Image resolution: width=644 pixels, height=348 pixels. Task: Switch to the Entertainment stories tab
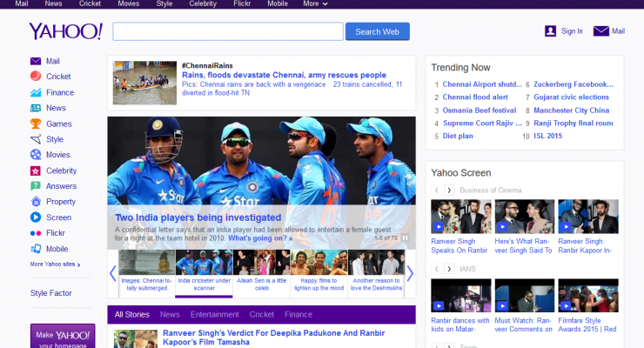215,314
